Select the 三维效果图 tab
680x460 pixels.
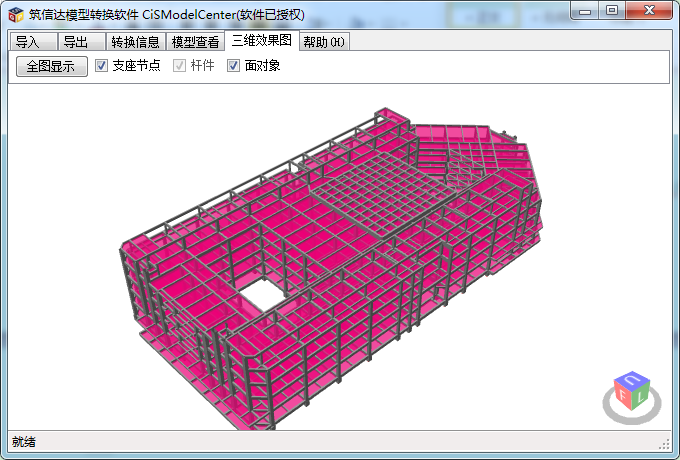[x=261, y=41]
